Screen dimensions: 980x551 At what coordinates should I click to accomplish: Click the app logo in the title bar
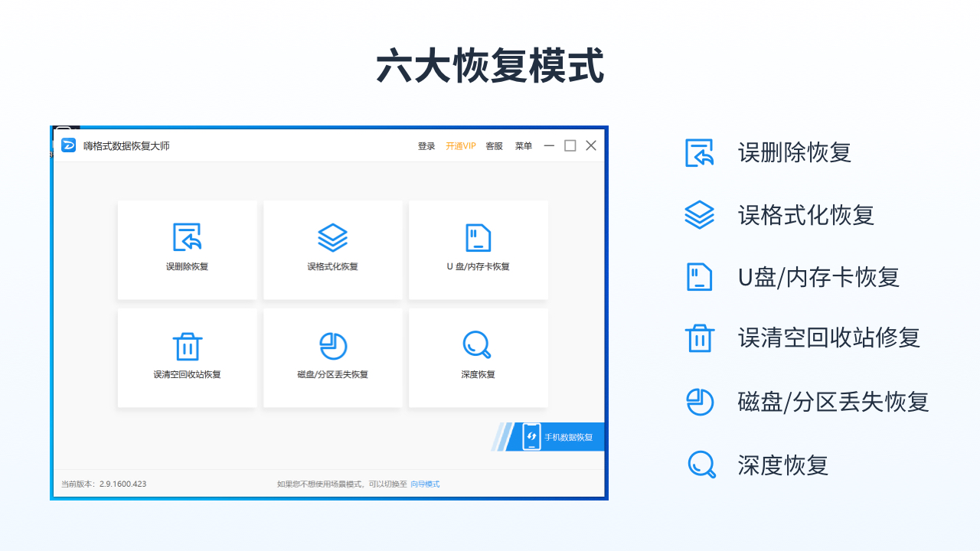pos(67,145)
